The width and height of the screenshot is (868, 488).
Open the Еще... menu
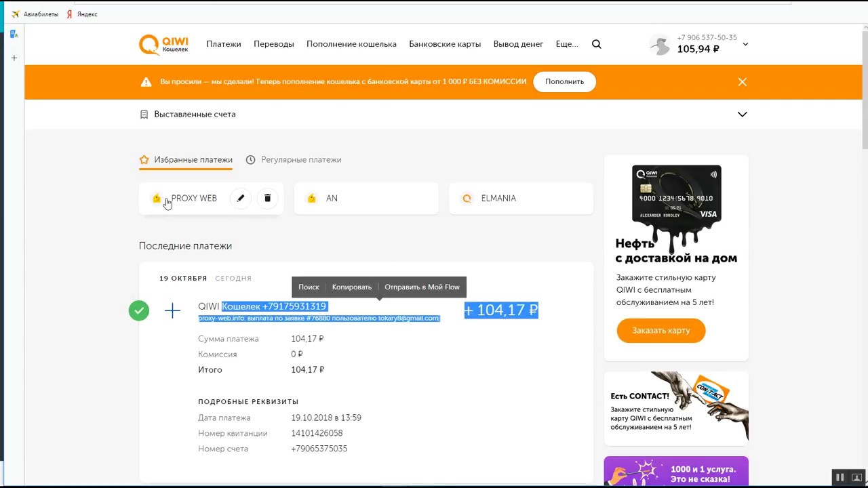coord(567,44)
